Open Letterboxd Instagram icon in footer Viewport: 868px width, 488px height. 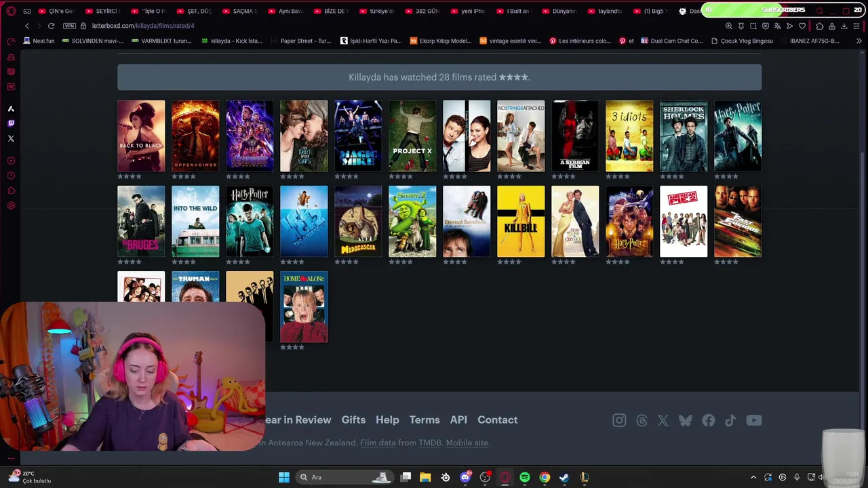(619, 420)
